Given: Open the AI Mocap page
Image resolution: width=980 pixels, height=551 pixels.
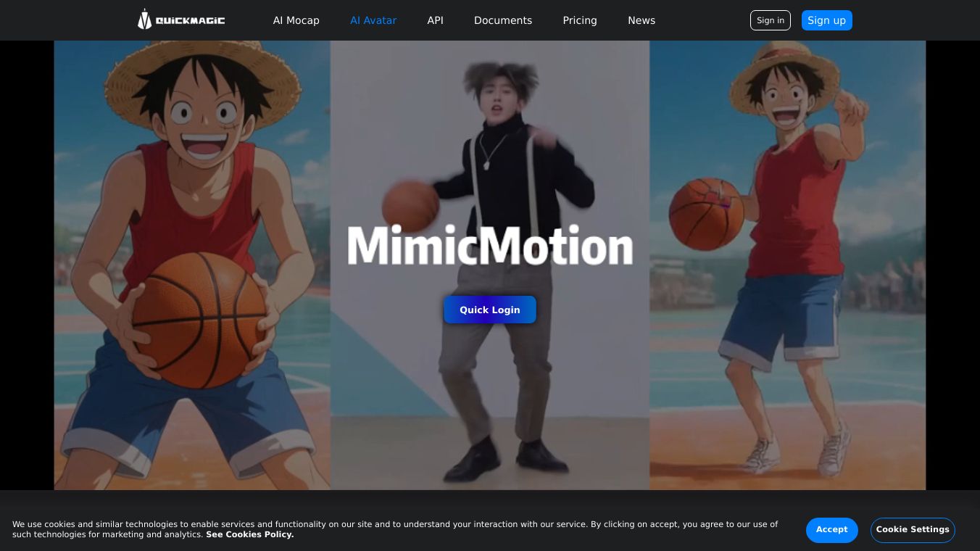Looking at the screenshot, I should click(x=296, y=20).
